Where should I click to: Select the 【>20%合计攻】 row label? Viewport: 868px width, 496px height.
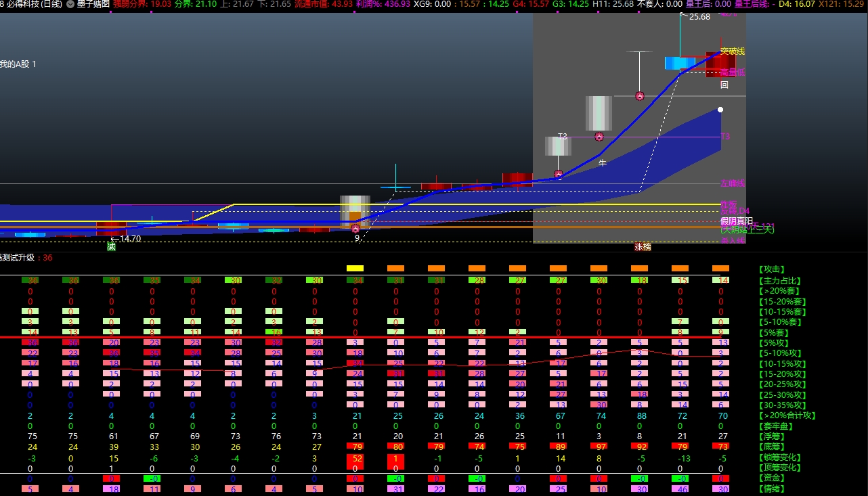point(787,415)
